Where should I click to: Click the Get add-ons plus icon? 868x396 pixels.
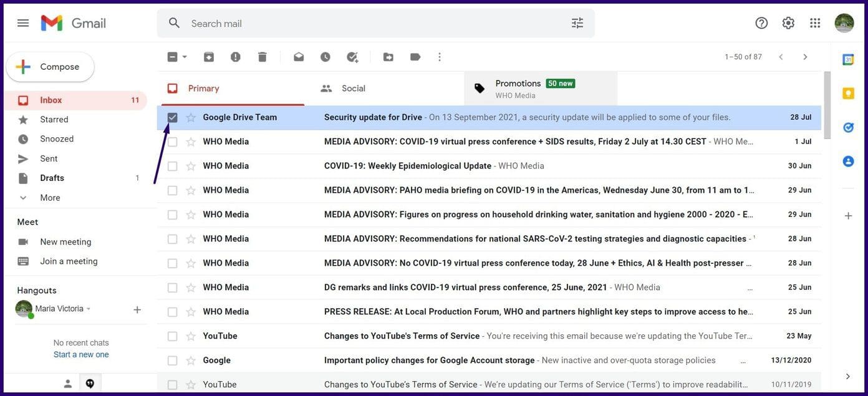pyautogui.click(x=848, y=216)
